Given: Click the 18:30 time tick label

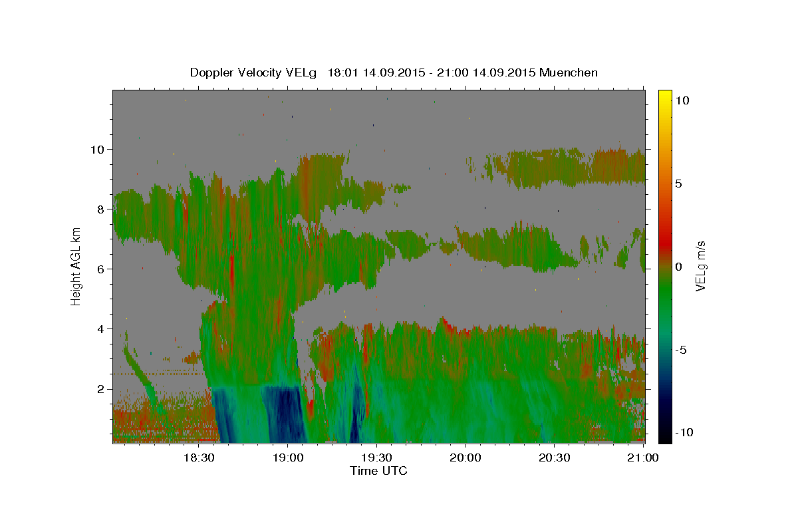Looking at the screenshot, I should point(198,458).
